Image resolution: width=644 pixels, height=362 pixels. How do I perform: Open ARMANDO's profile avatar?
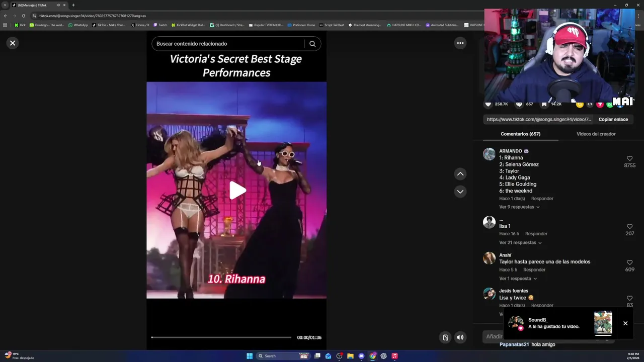click(x=489, y=154)
